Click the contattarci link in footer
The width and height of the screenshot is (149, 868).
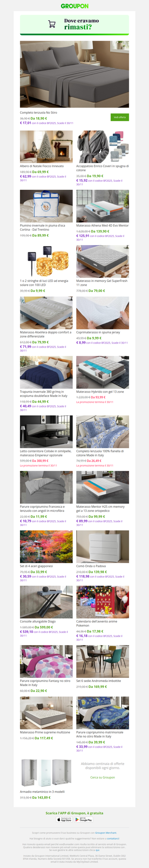tap(113, 838)
